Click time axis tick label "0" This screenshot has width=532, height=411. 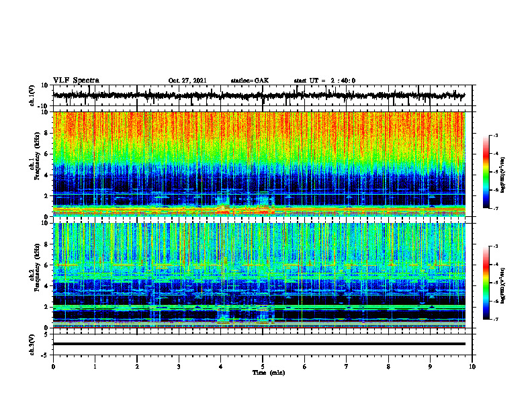(x=53, y=367)
